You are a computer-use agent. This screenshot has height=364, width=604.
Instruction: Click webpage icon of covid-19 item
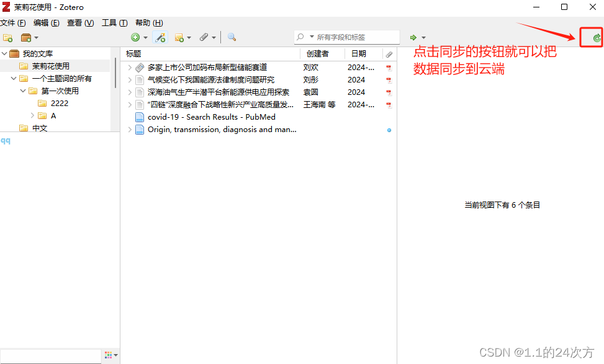point(140,117)
